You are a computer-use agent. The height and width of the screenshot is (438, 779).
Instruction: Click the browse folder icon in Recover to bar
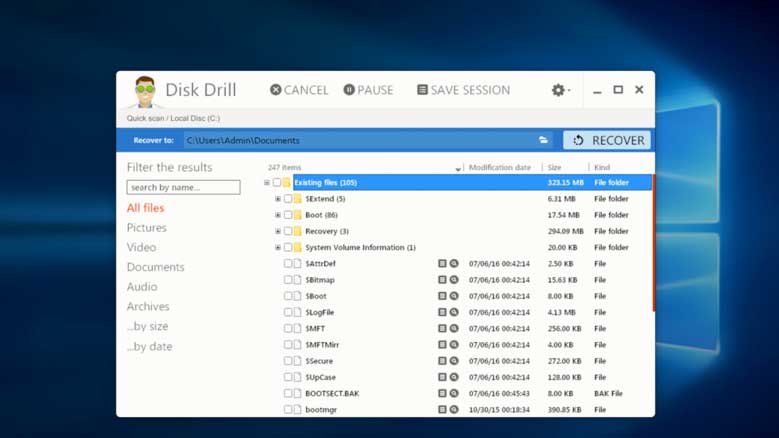pos(543,141)
